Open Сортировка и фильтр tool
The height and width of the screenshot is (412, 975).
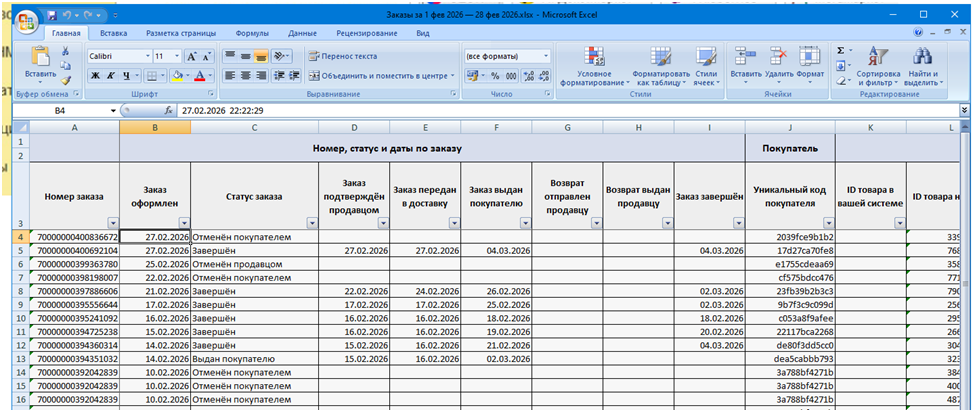click(x=878, y=64)
